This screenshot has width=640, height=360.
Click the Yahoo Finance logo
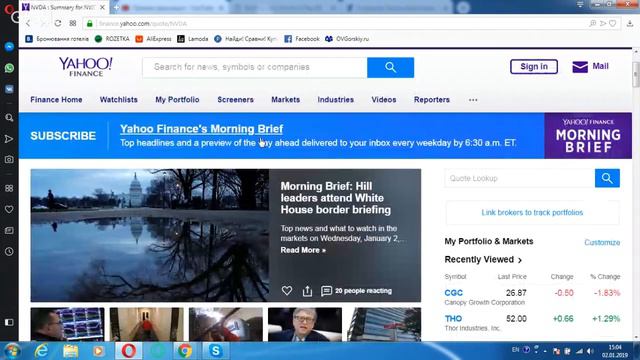click(86, 67)
